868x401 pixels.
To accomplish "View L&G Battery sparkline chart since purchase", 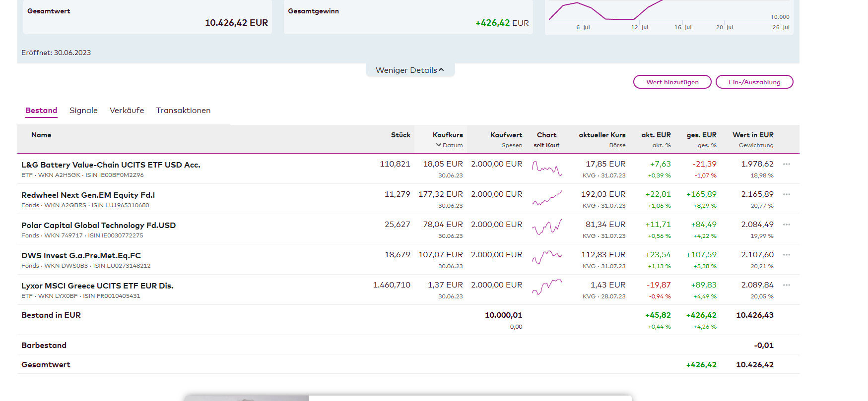I will 546,169.
